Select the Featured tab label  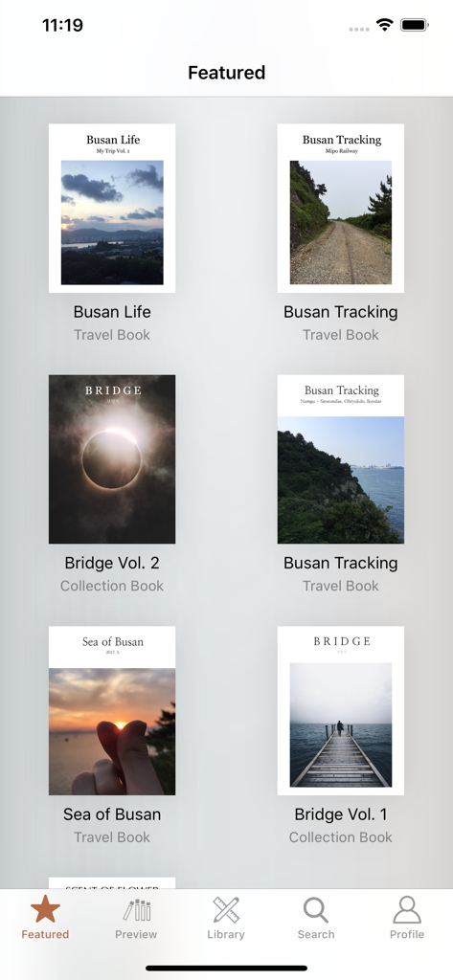(45, 934)
